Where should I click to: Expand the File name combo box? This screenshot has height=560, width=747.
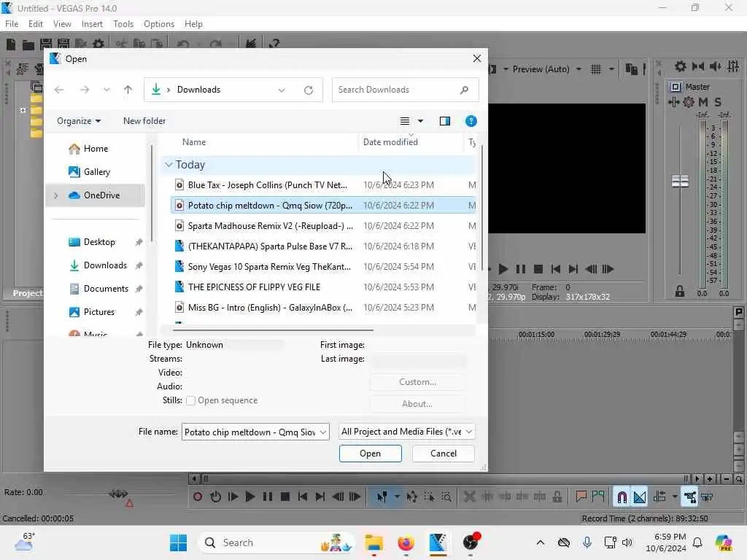pyautogui.click(x=323, y=432)
